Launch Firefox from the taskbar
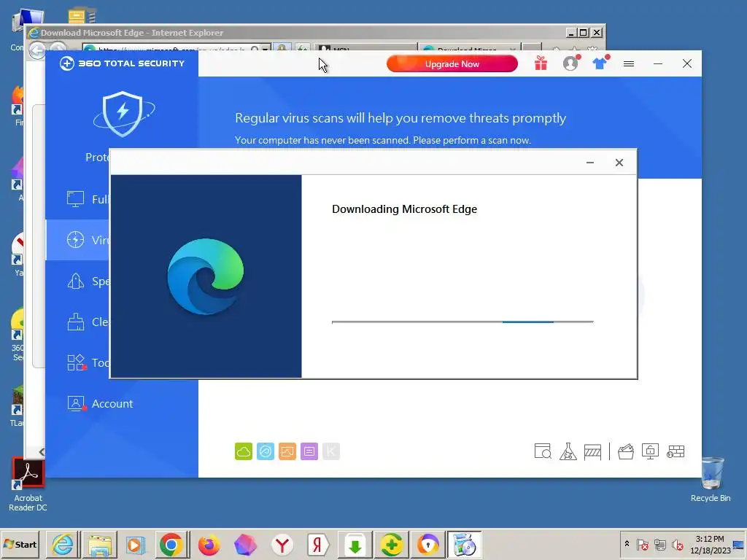 pos(209,544)
